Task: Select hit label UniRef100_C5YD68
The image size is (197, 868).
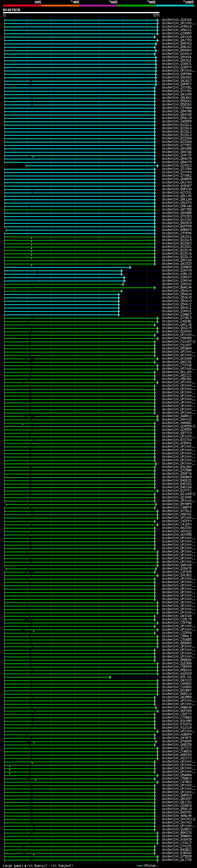Action: 177,108
